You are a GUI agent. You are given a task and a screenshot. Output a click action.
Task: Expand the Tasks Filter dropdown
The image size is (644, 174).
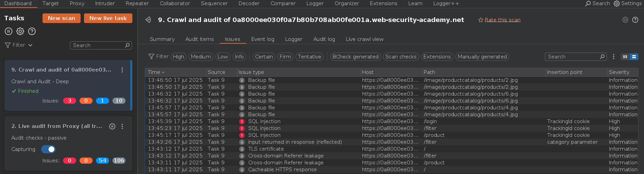19,45
